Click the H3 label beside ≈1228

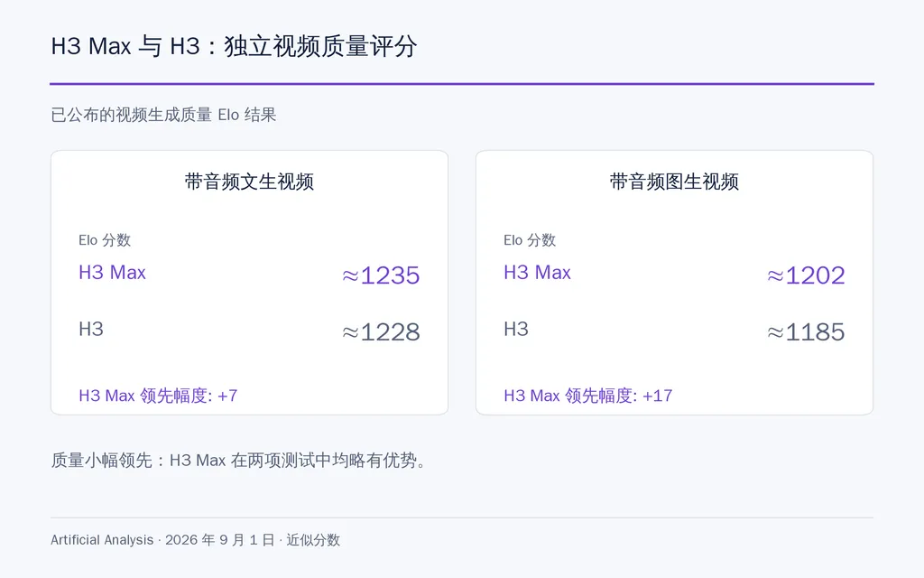click(91, 329)
